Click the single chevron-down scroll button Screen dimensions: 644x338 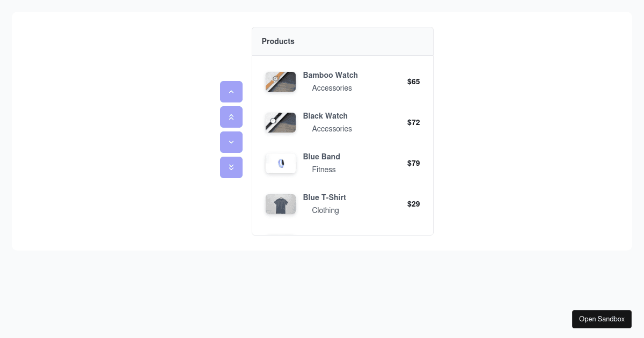click(x=231, y=142)
